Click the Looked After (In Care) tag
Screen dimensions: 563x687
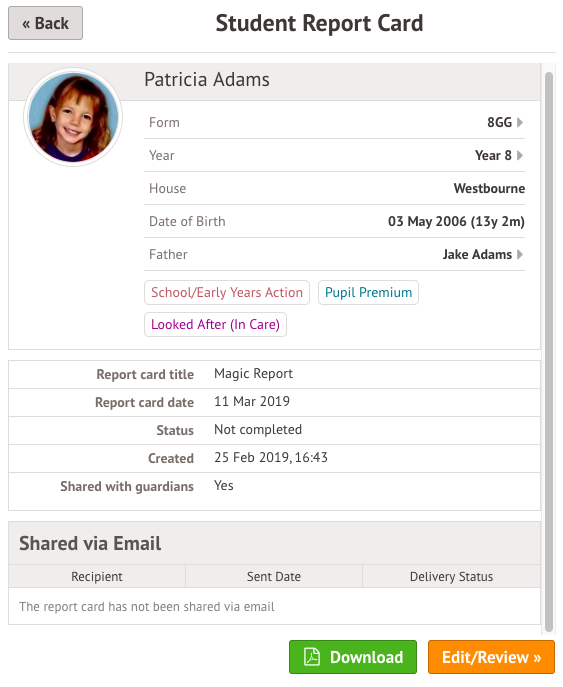(x=216, y=324)
